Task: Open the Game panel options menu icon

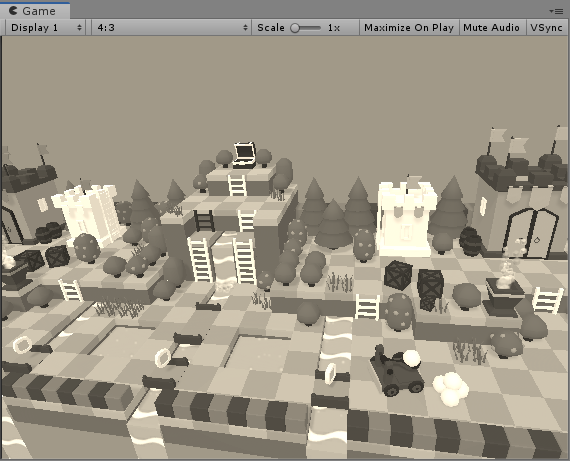Action: tap(557, 11)
